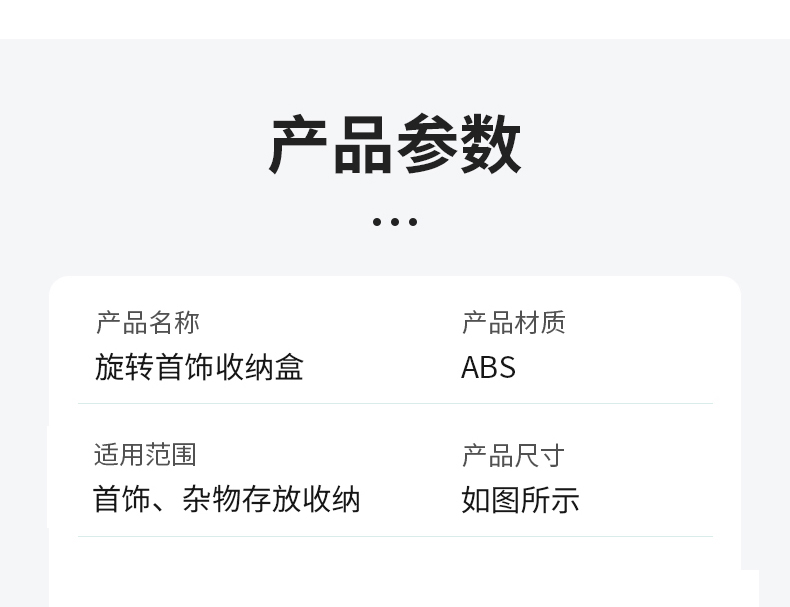Click the white parameter card's empty bottom area
Viewport: 790px width, 607px height.
pos(395,573)
